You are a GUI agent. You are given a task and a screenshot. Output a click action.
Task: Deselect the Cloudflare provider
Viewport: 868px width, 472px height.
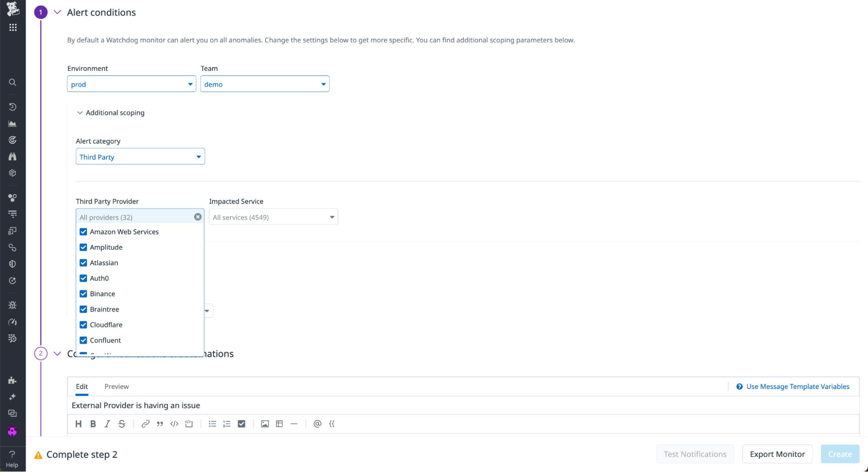(x=83, y=324)
